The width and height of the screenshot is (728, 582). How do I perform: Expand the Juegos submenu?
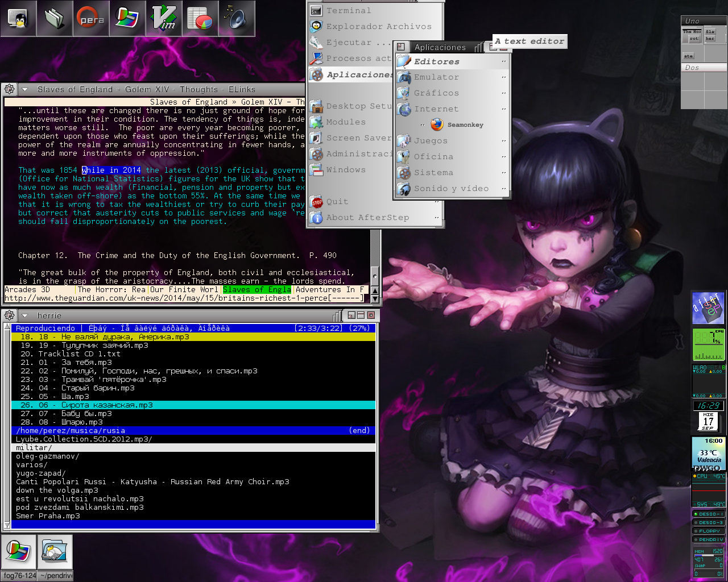[452, 141]
